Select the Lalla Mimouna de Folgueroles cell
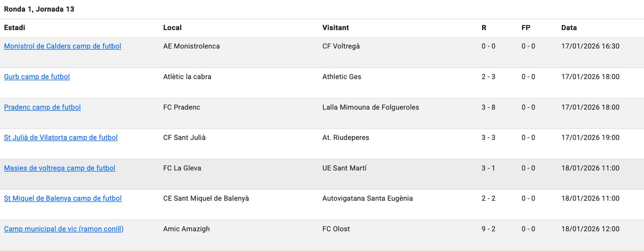Viewport: 644px width, 251px height. [x=370, y=108]
